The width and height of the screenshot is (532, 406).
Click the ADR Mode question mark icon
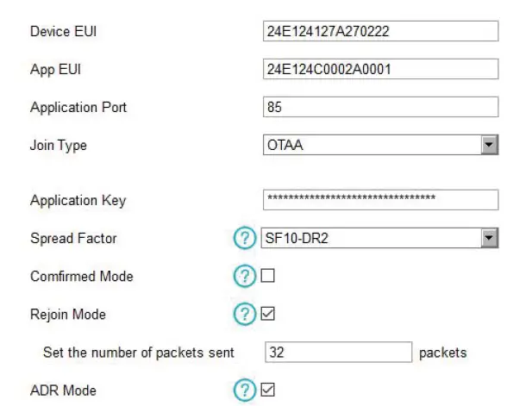click(x=246, y=390)
